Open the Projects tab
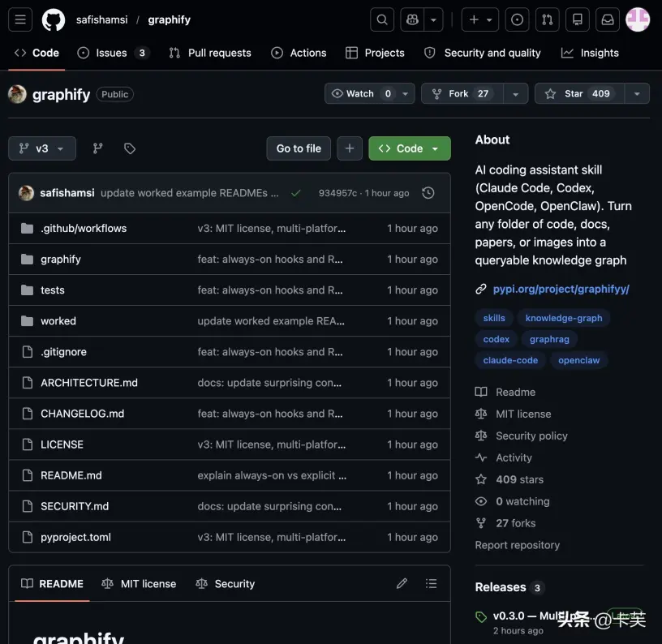 point(375,53)
